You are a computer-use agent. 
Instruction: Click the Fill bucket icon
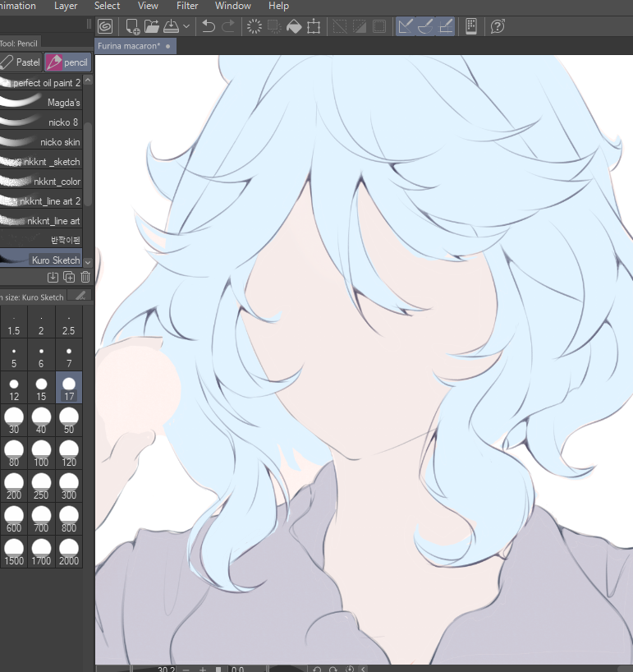[x=294, y=26]
